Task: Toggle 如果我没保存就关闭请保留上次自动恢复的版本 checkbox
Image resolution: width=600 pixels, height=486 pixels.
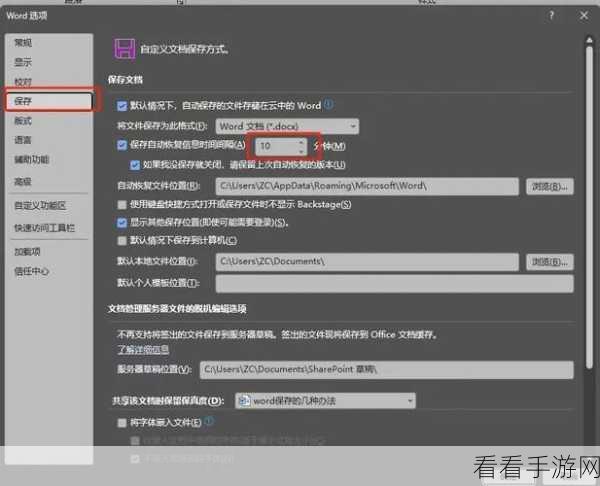Action: tap(135, 165)
